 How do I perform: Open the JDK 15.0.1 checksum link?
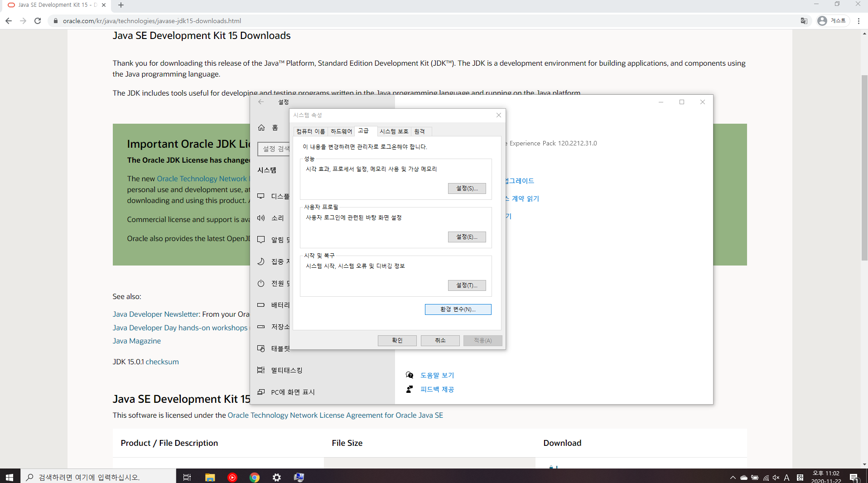pyautogui.click(x=162, y=362)
